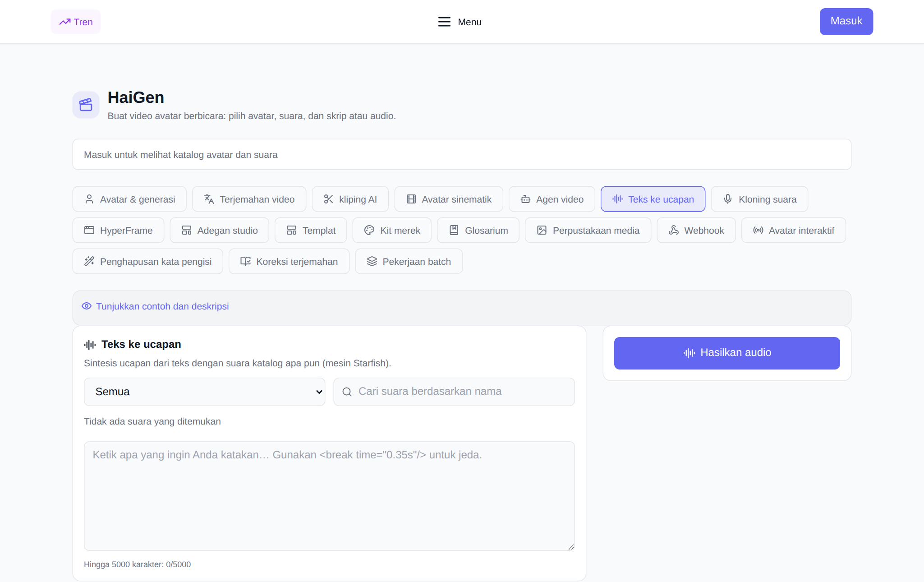
Task: Open the Pekerjaan batch tab
Action: click(x=409, y=261)
